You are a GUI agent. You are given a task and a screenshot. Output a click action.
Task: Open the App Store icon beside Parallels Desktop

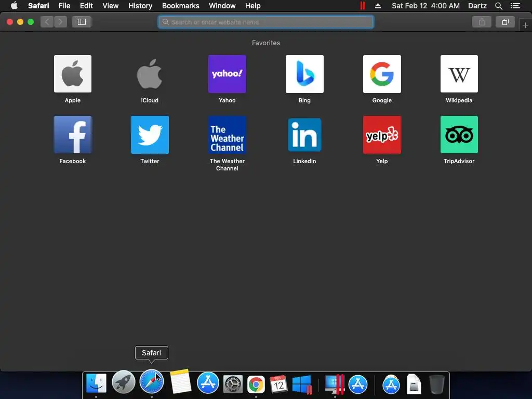point(358,384)
